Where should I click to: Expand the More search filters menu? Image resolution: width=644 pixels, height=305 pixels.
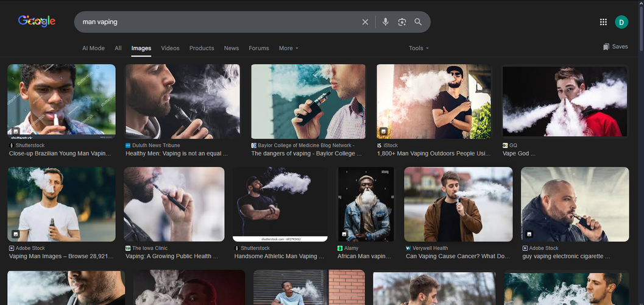(x=288, y=48)
